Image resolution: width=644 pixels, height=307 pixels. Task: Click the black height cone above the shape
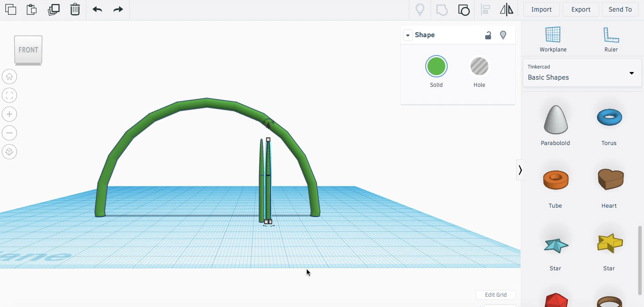268,125
